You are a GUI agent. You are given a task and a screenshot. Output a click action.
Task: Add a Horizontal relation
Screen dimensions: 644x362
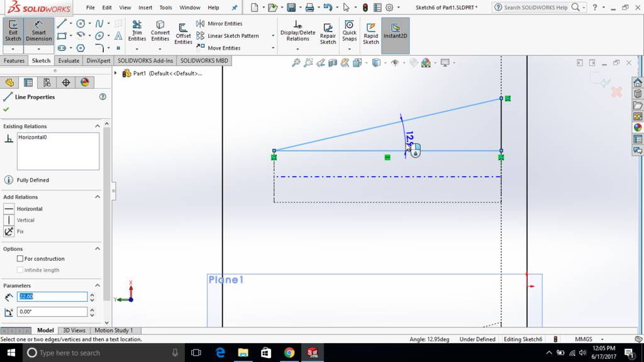click(x=23, y=209)
